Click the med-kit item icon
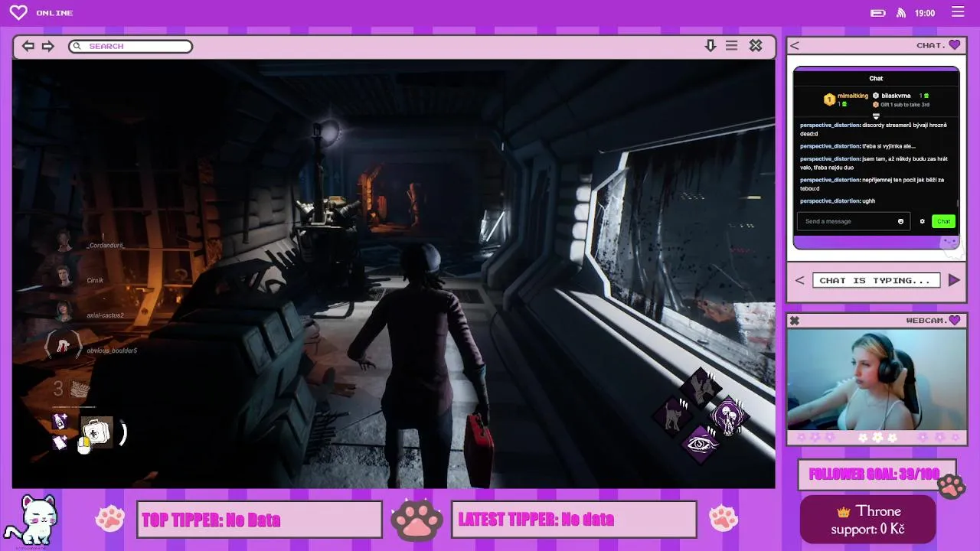This screenshot has width=980, height=551. pyautogui.click(x=96, y=433)
